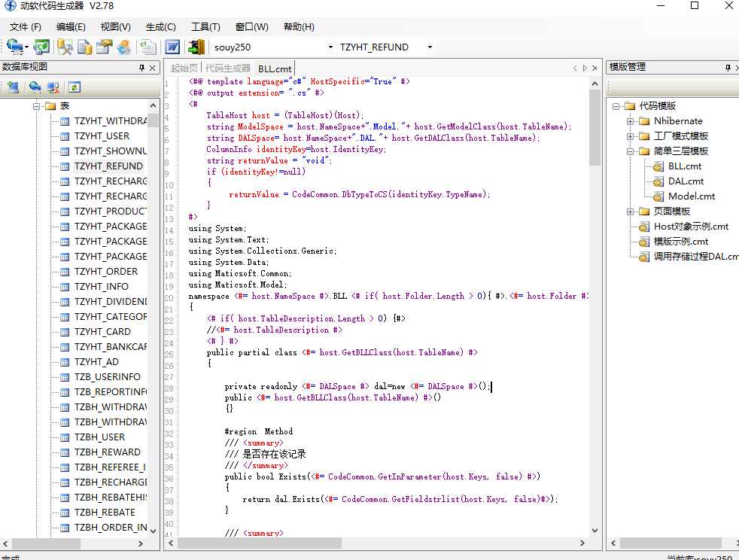
Task: Open the souy250 database dropdown
Action: point(330,47)
